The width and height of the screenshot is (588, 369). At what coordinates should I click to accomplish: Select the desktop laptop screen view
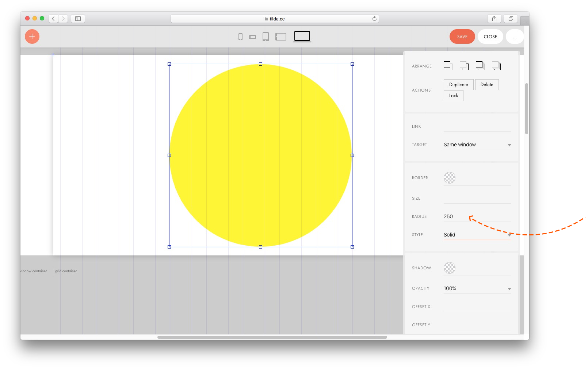tap(302, 36)
